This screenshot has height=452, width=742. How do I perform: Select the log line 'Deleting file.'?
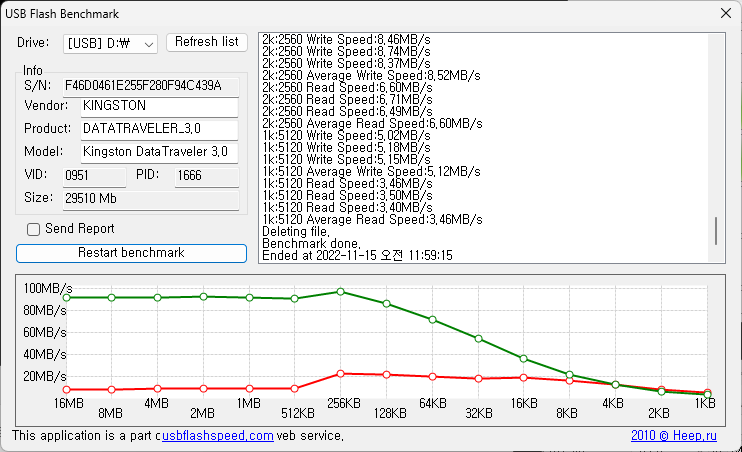coord(296,232)
